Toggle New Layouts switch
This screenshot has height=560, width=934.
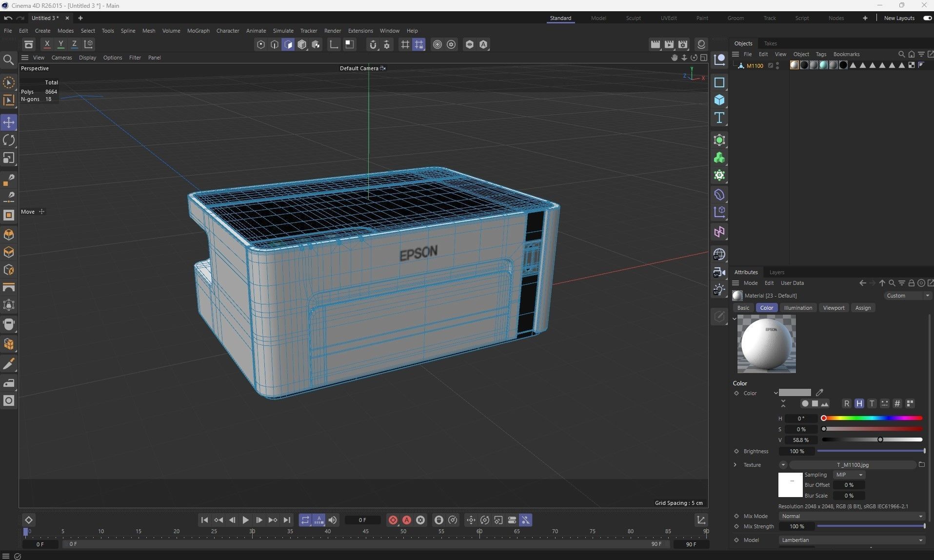click(x=927, y=18)
